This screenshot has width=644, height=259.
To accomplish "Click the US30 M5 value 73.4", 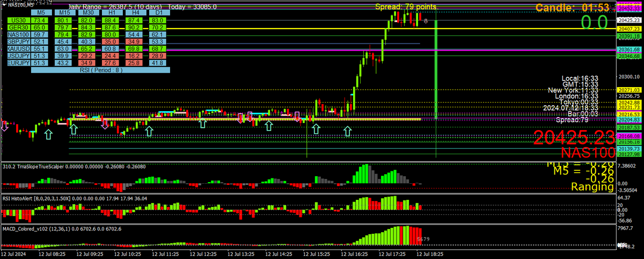I will [x=39, y=20].
